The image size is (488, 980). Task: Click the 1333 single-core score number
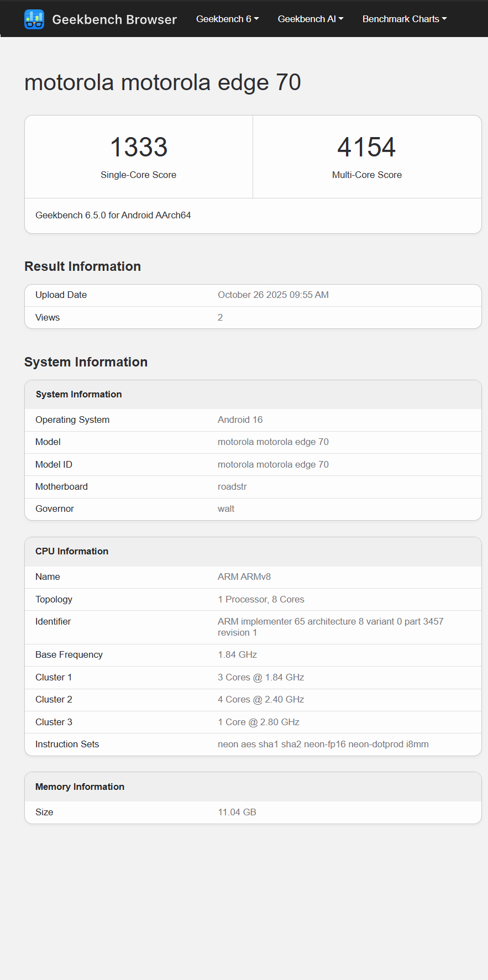[x=138, y=148]
